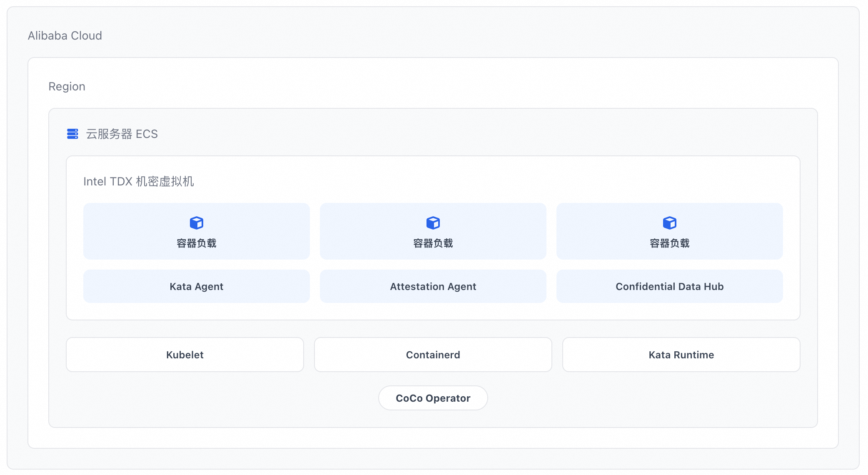Click the 云服务器 ECS heading text
868x475 pixels.
(122, 134)
